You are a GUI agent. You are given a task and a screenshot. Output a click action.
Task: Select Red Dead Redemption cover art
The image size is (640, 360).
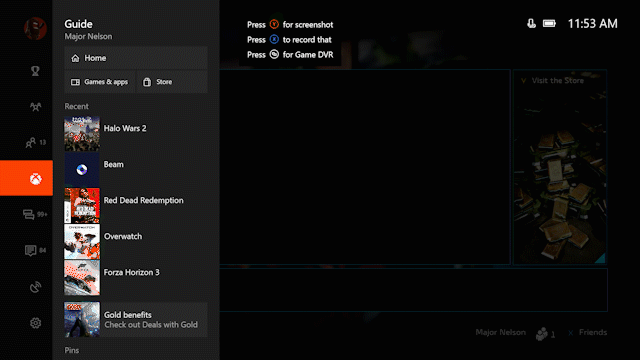(82, 205)
